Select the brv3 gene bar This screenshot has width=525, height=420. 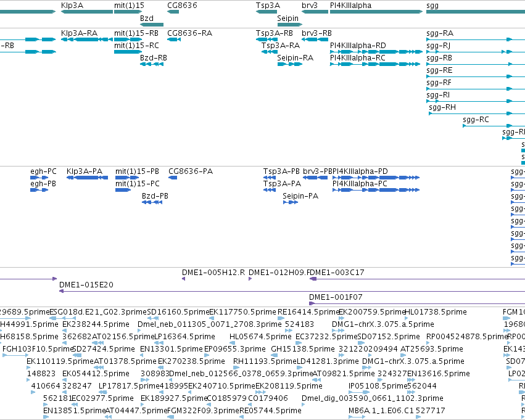pyautogui.click(x=315, y=12)
